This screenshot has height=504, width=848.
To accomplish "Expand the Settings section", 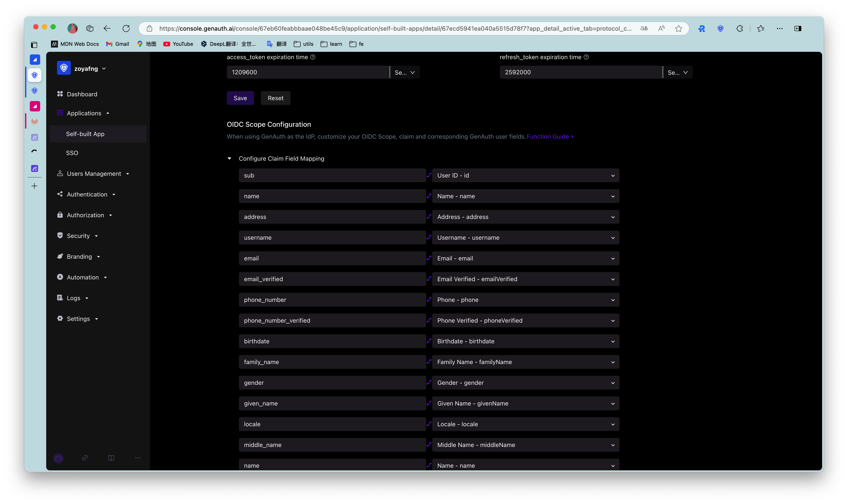I will click(x=78, y=319).
